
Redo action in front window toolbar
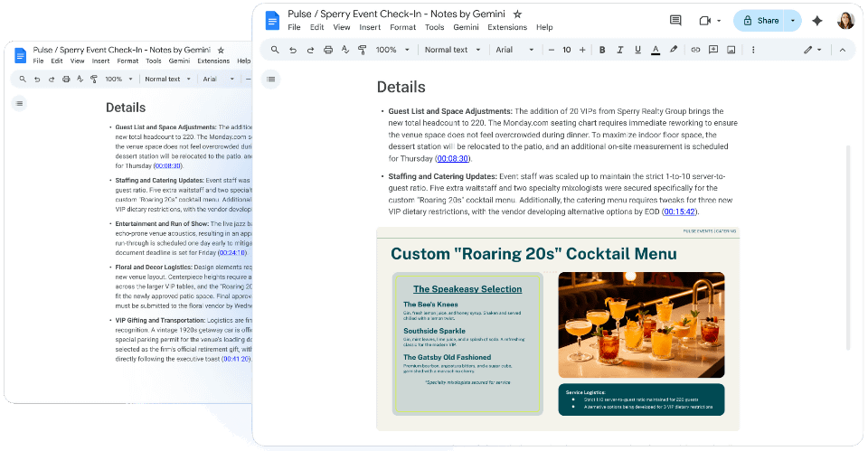click(x=310, y=50)
